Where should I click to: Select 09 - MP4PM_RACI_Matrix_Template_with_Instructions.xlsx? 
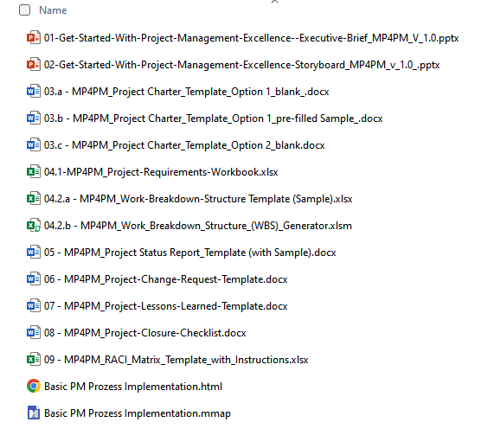coord(176,360)
